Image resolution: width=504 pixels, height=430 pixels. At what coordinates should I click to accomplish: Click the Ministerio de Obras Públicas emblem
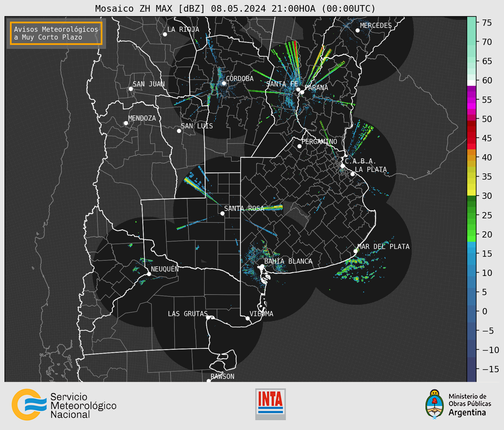[435, 404]
